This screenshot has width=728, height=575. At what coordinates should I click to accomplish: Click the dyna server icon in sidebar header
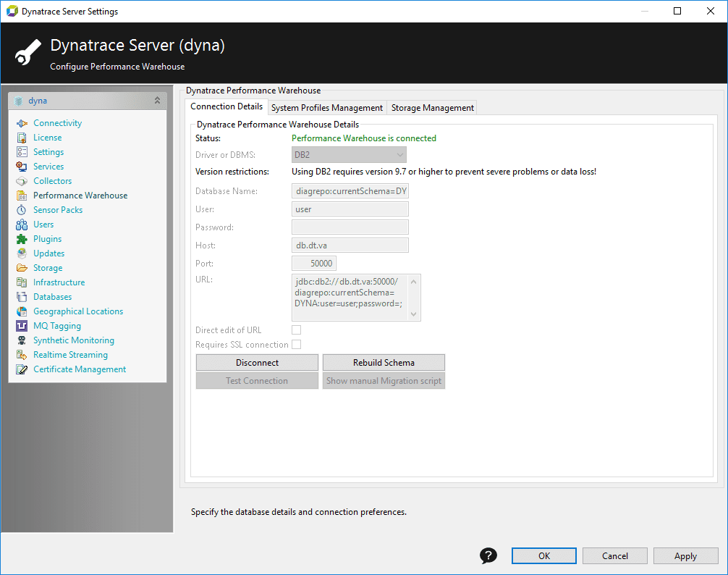tap(19, 101)
